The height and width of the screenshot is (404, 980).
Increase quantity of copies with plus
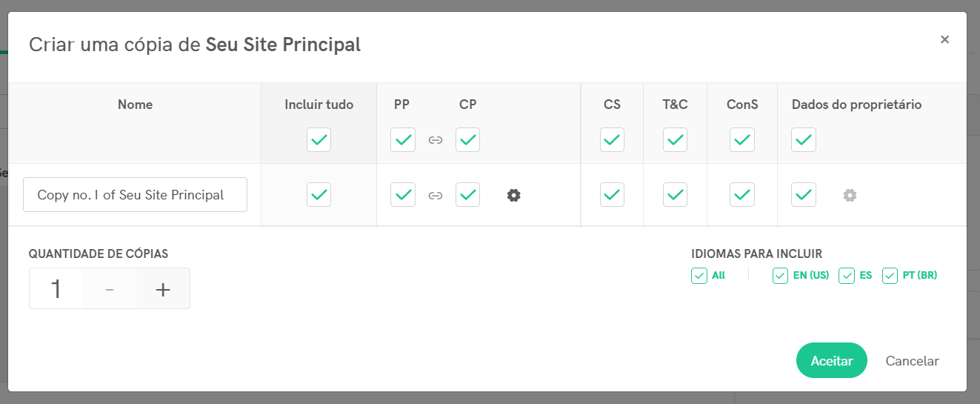coord(163,289)
